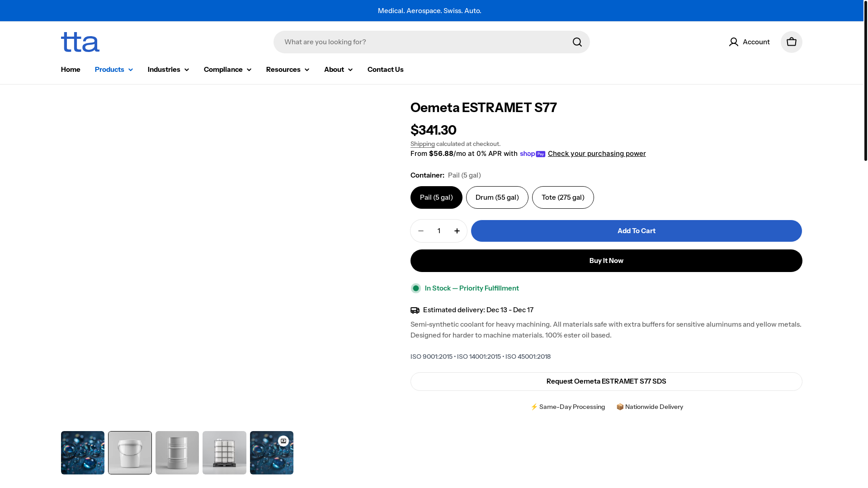Select the Pail (5 gal) container option
The height and width of the screenshot is (488, 868).
coord(436,197)
